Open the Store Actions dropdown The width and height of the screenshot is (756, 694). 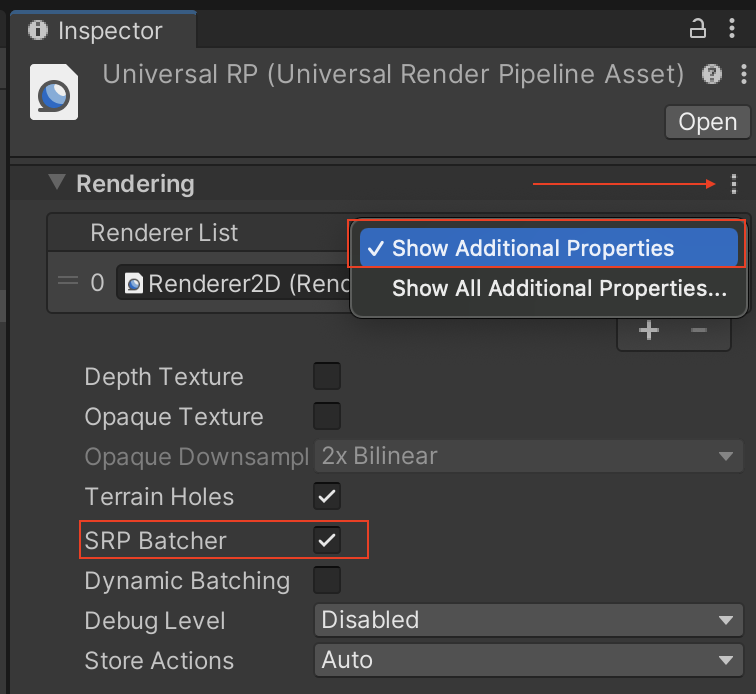(528, 660)
